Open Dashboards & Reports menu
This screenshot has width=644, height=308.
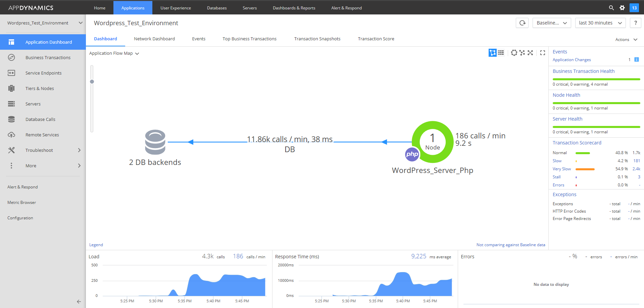point(294,8)
